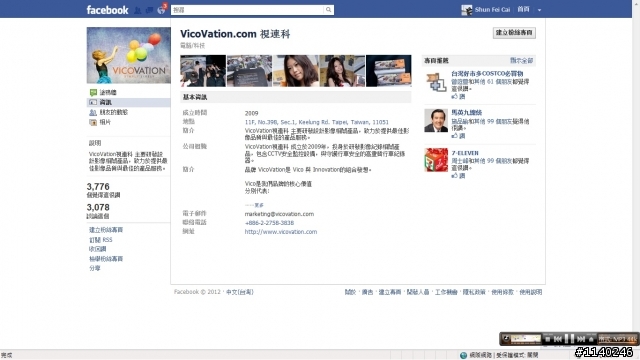
Task: Click the magnifier search button in search box
Action: tap(329, 10)
